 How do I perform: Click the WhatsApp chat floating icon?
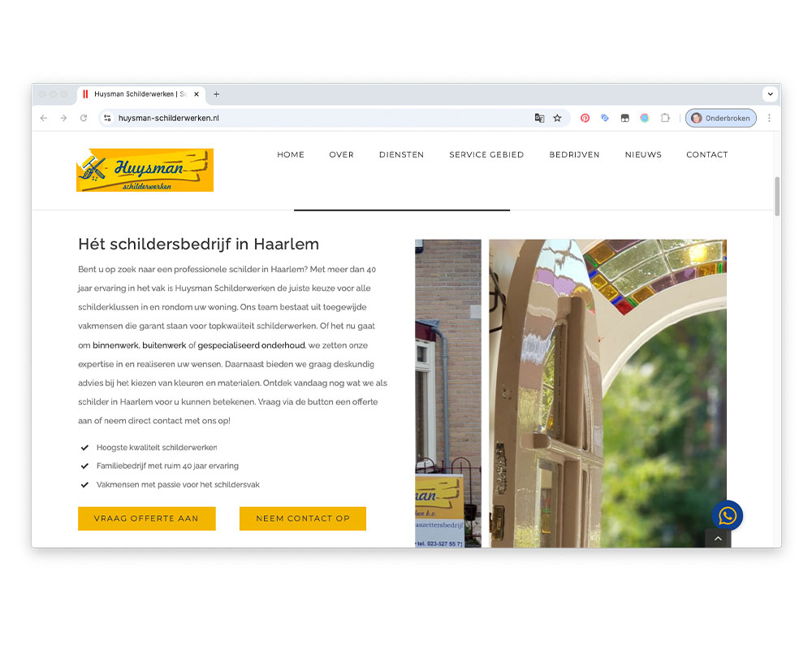pos(727,515)
